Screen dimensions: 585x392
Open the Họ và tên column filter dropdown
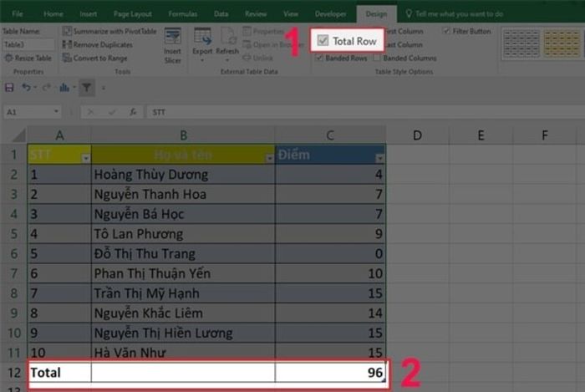pyautogui.click(x=269, y=159)
